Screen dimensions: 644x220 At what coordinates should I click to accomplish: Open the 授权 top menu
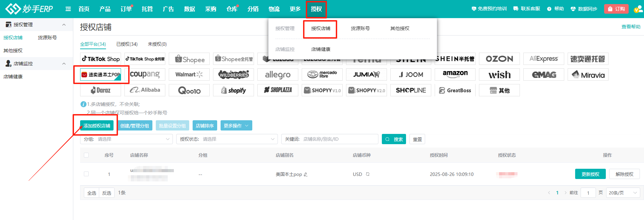pyautogui.click(x=316, y=9)
